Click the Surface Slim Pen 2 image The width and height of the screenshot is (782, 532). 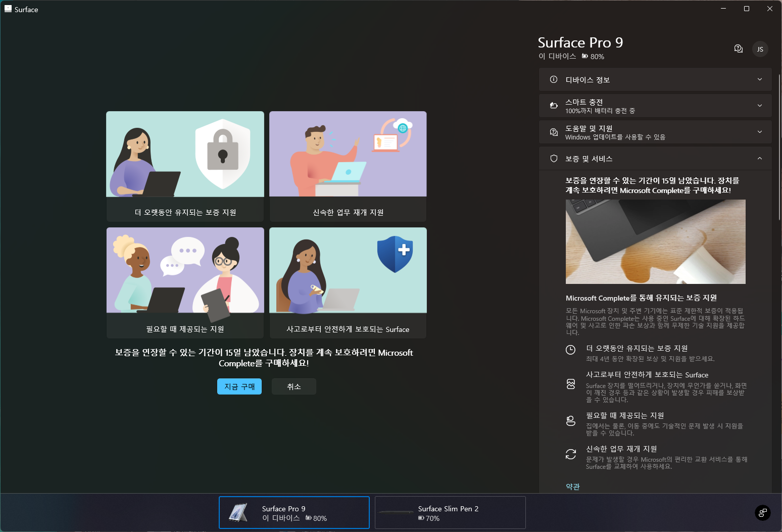coord(396,512)
